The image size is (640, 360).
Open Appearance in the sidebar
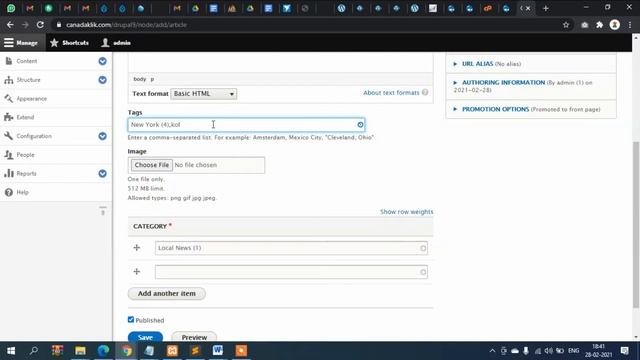(x=31, y=99)
